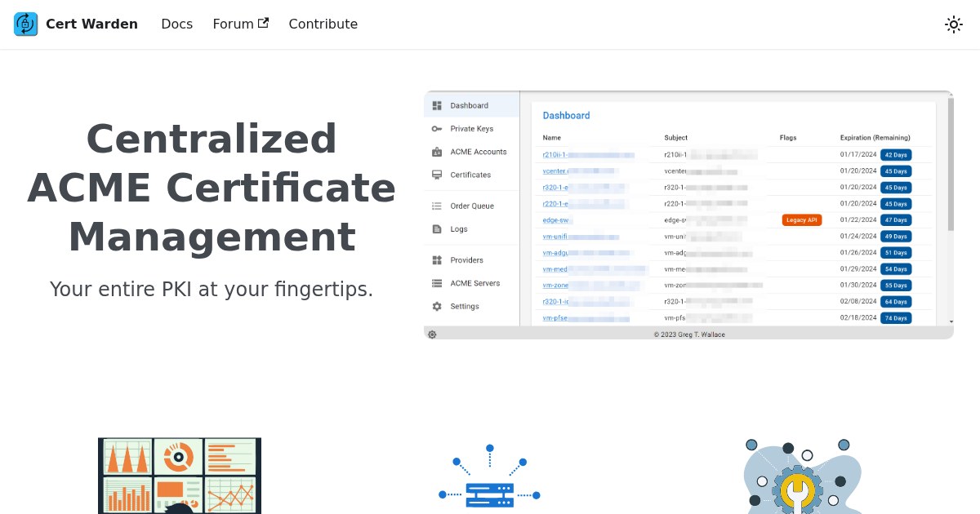Toggle the light/dark theme sun icon
980x514 pixels.
click(954, 24)
